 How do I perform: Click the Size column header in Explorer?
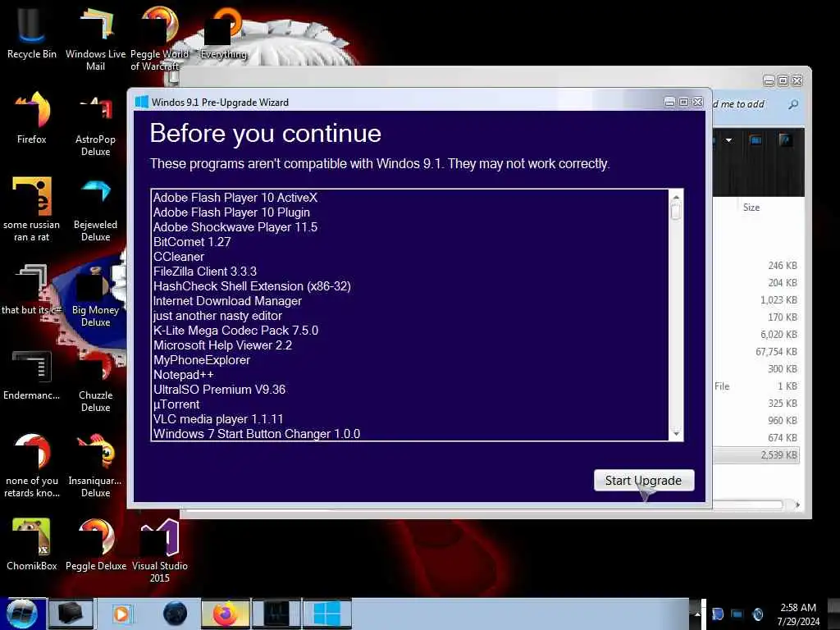click(x=751, y=208)
